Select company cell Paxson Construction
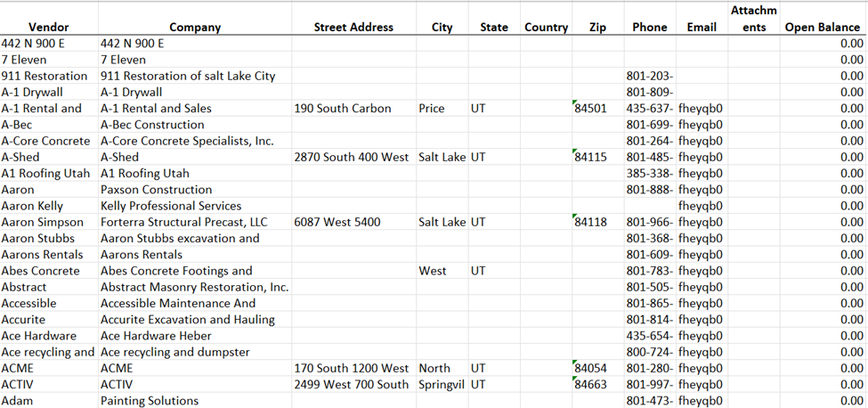Image resolution: width=868 pixels, height=408 pixels. (195, 190)
